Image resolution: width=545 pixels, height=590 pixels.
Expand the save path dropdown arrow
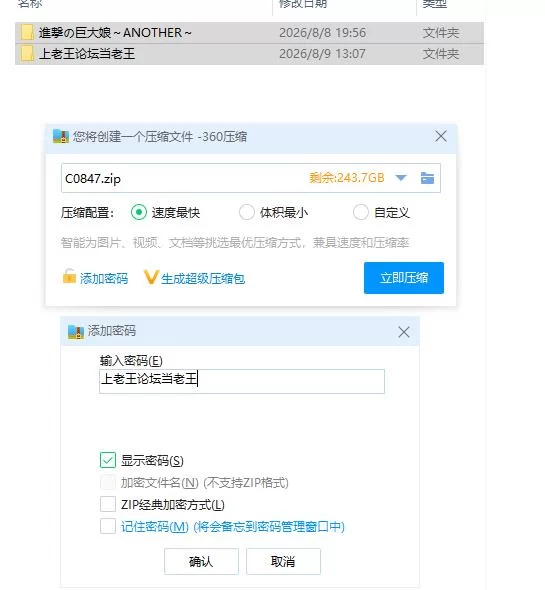click(401, 178)
